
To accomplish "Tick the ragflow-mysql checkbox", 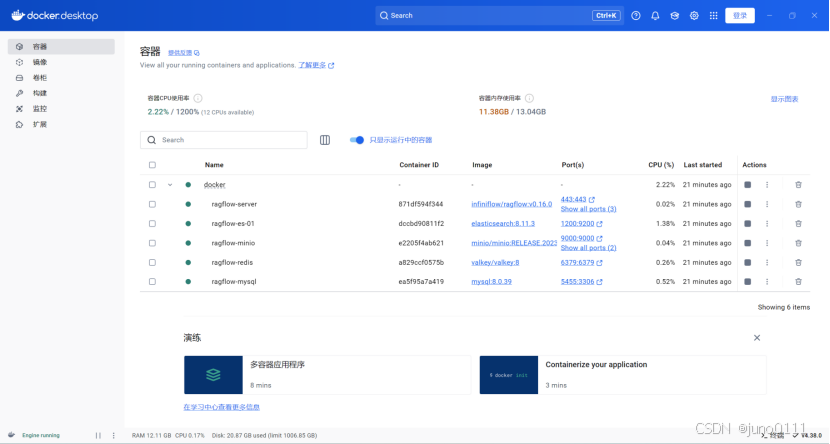I will [152, 282].
